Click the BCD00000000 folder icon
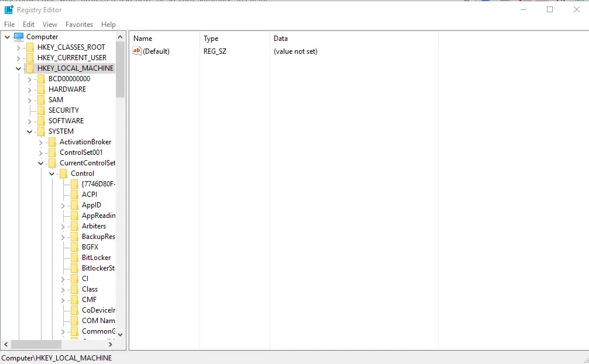Image resolution: width=589 pixels, height=364 pixels. pyautogui.click(x=42, y=79)
